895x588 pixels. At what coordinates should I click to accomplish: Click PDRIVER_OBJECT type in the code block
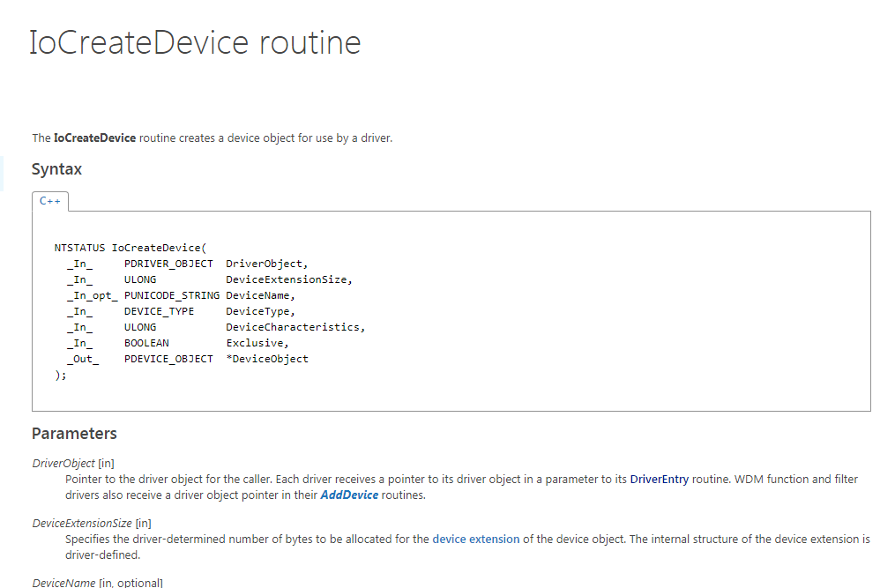pyautogui.click(x=168, y=264)
